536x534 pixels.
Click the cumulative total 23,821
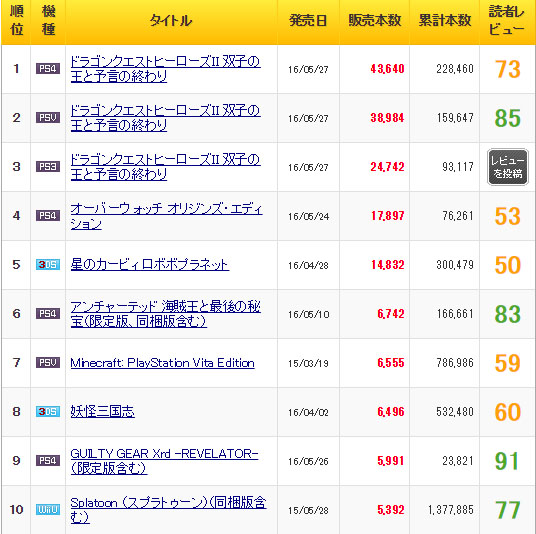(458, 461)
